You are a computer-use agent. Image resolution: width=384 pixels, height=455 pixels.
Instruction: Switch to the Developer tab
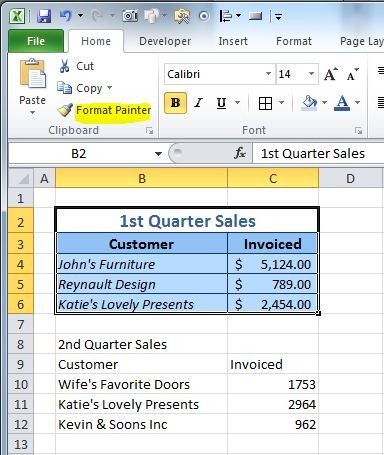click(165, 41)
